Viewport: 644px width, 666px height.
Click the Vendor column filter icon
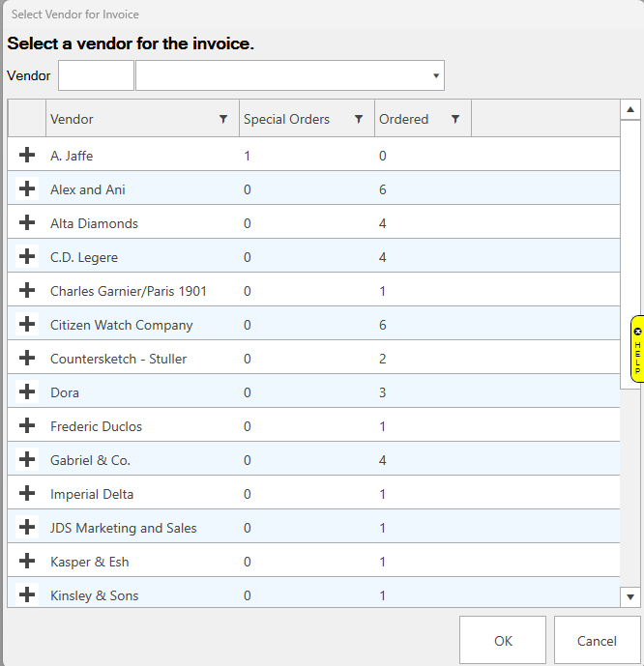click(x=223, y=119)
